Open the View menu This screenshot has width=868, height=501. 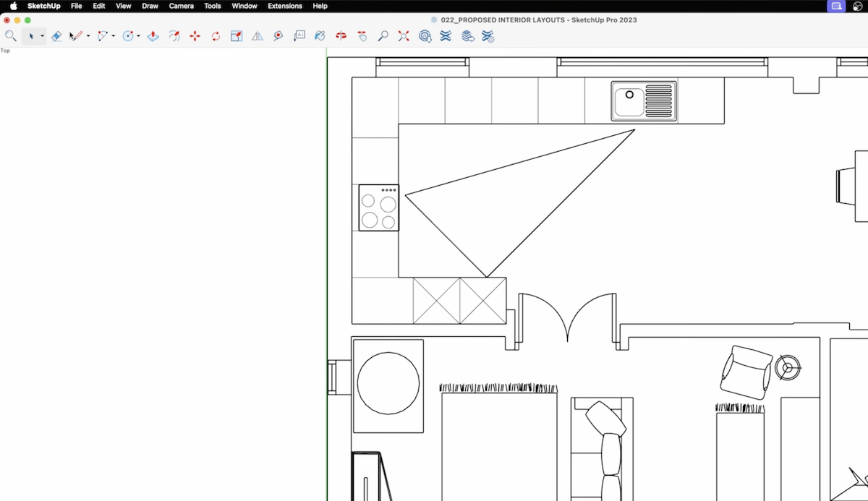(x=124, y=6)
